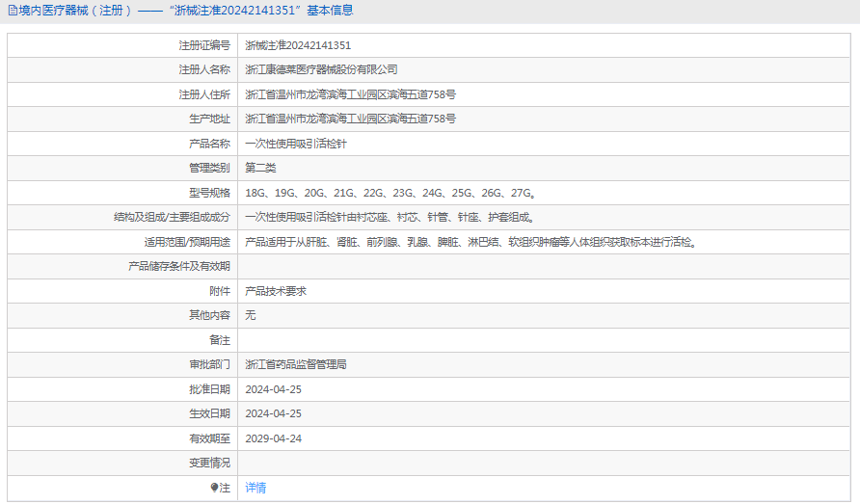This screenshot has height=504, width=860.
Task: Select management class 第二类
Action: pyautogui.click(x=260, y=168)
